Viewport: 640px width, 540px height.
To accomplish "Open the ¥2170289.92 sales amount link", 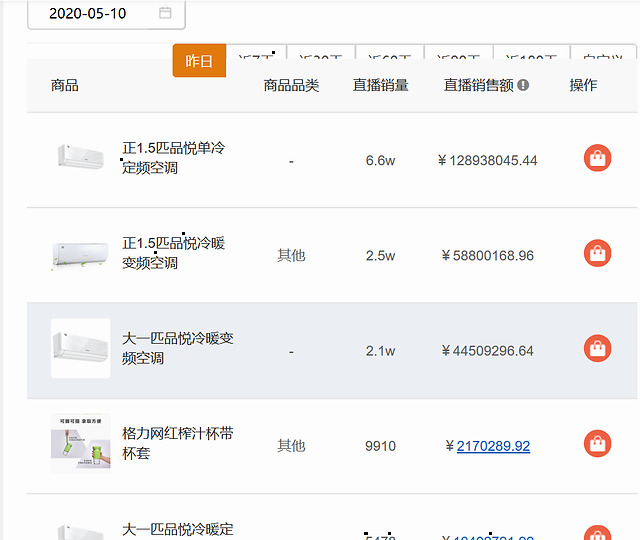I will click(x=493, y=446).
